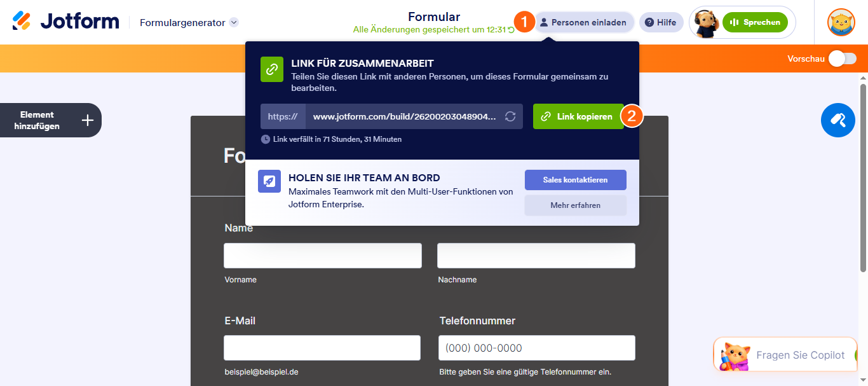Click the Link verfällt in 71 Stunden text
Viewport: 868px width, 386px height.
pyautogui.click(x=337, y=139)
